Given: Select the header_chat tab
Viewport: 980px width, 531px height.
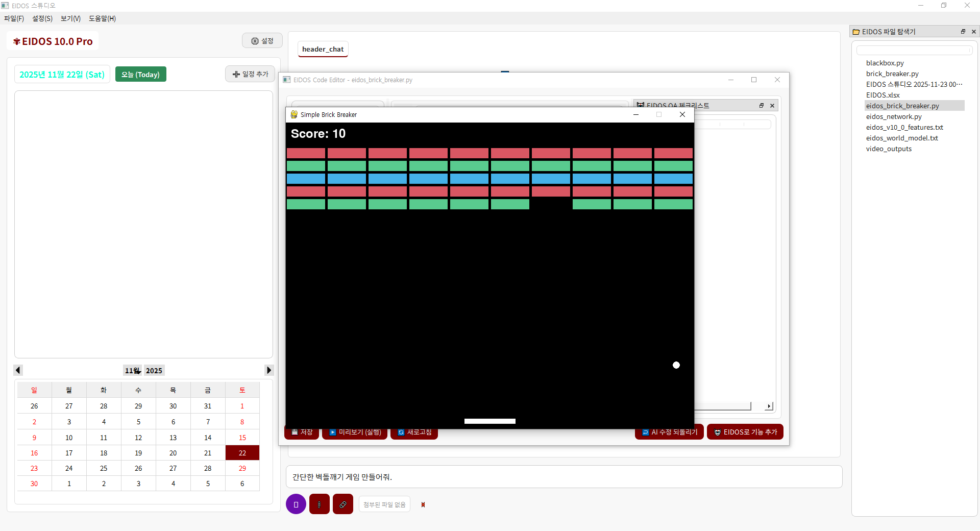Looking at the screenshot, I should coord(323,49).
